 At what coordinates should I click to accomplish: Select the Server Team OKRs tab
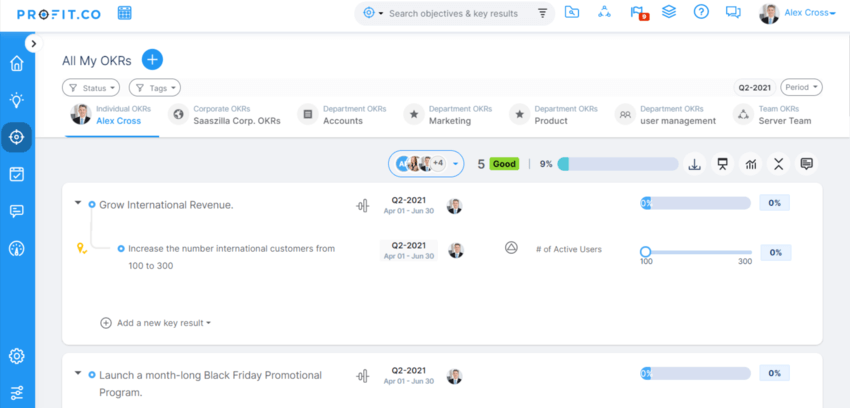(x=785, y=115)
